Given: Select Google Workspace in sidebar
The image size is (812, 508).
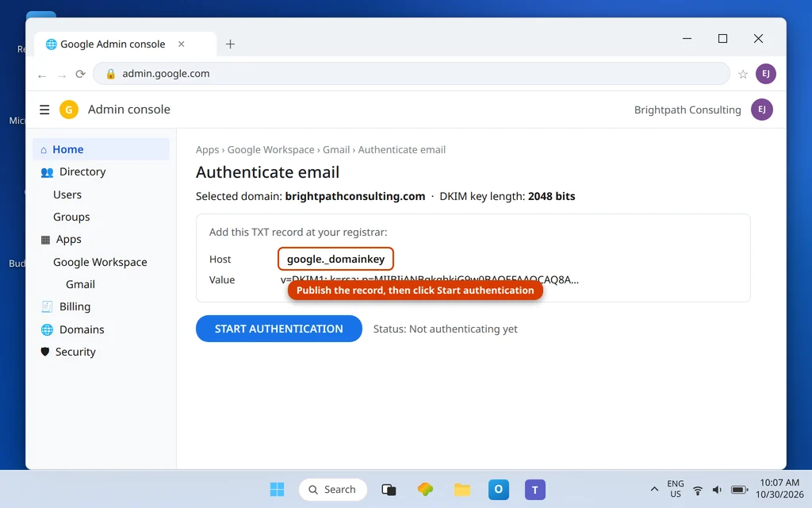Looking at the screenshot, I should pos(100,262).
